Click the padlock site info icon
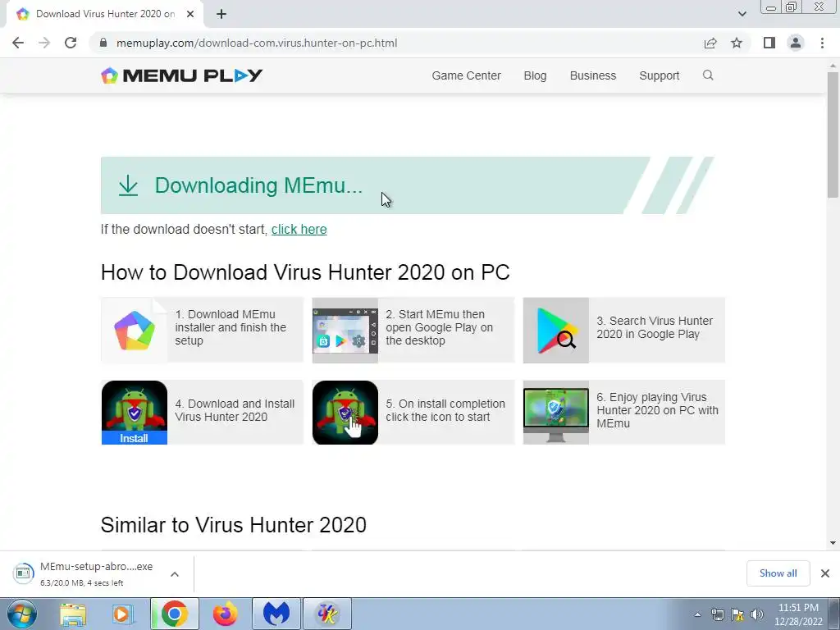Viewport: 840px width, 630px height. click(103, 43)
